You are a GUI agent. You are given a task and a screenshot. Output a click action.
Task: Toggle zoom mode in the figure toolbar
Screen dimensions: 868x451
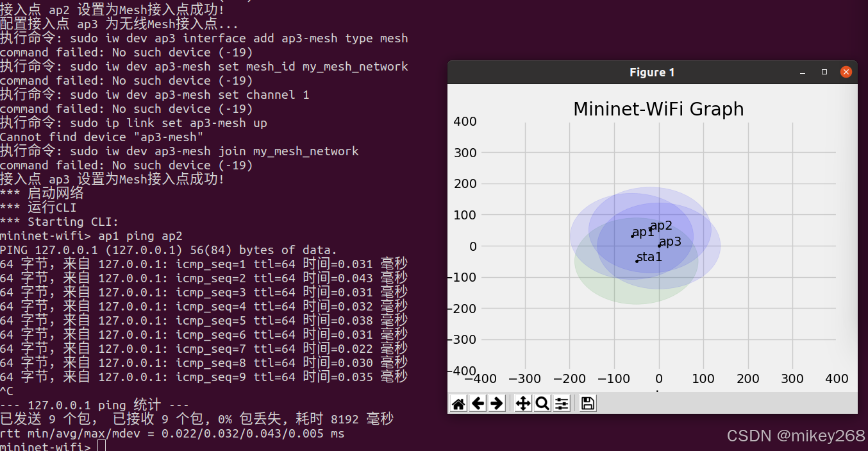[542, 403]
